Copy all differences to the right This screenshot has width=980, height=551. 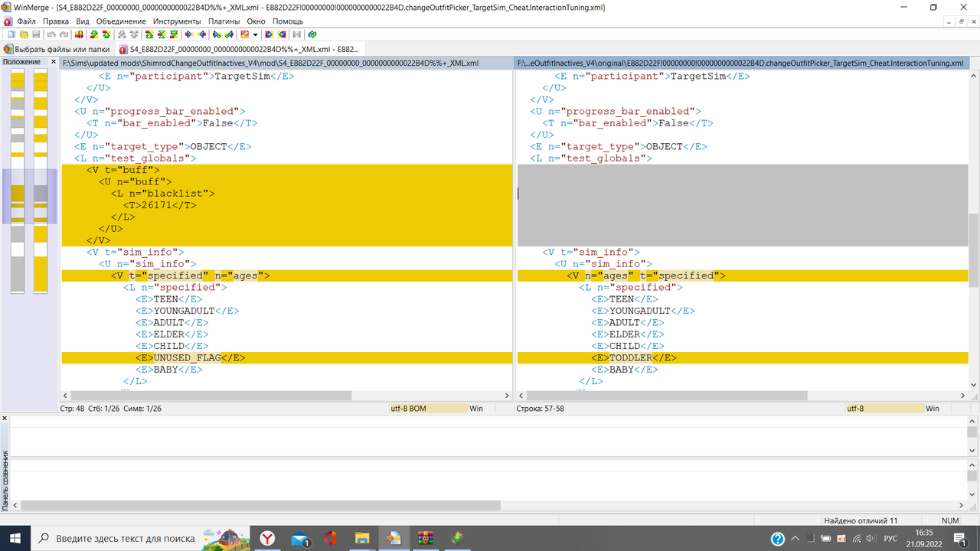(x=269, y=34)
